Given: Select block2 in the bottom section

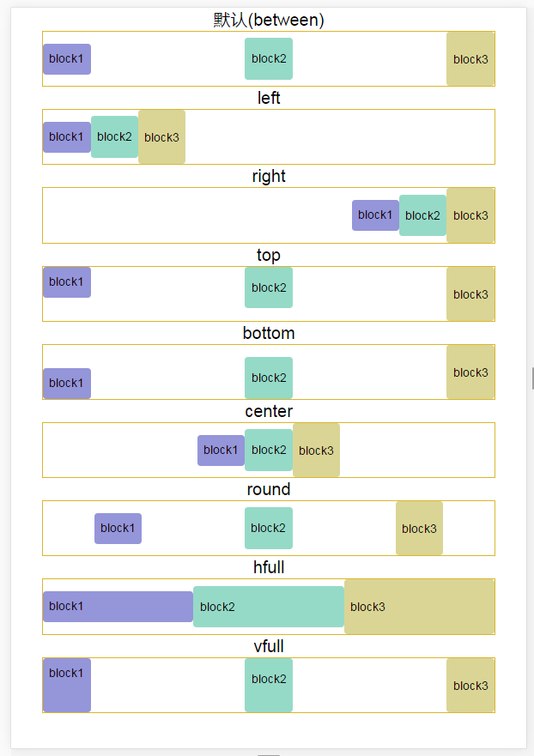Looking at the screenshot, I should click(x=268, y=378).
